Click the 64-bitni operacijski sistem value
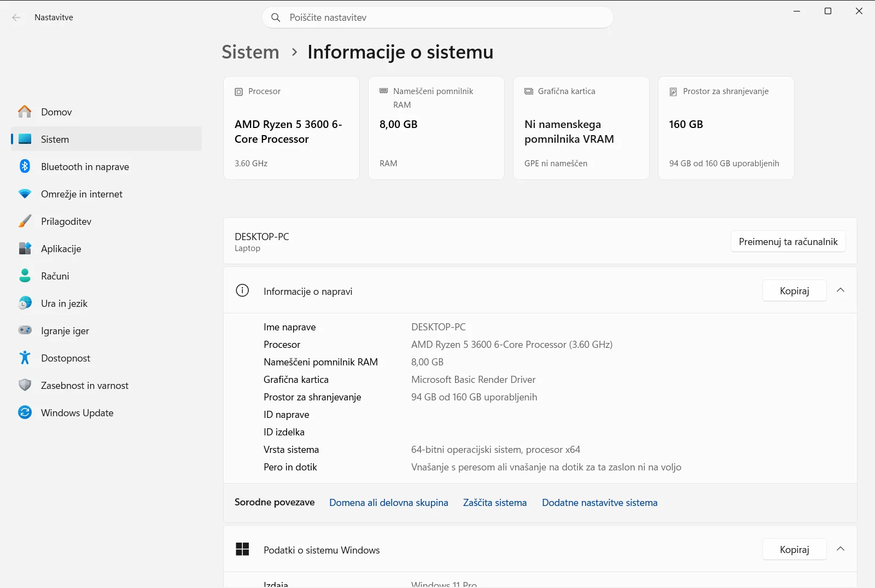Viewport: 875px width, 588px height. coord(495,449)
